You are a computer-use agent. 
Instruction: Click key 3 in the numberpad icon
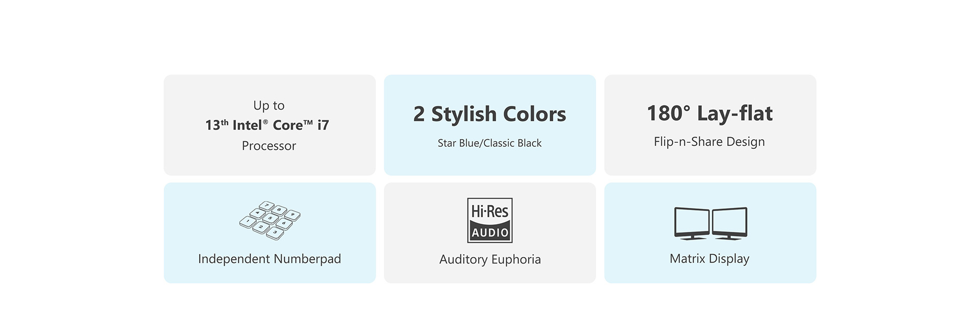pos(275,233)
